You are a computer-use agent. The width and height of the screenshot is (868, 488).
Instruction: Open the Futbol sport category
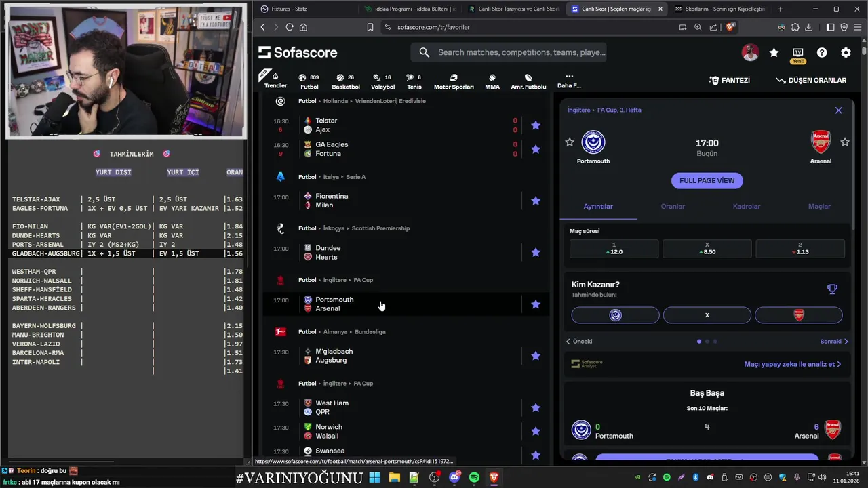tap(309, 81)
